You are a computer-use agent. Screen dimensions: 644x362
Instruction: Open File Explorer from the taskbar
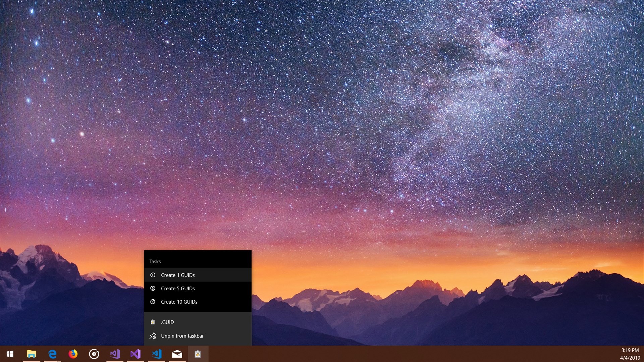click(x=32, y=354)
